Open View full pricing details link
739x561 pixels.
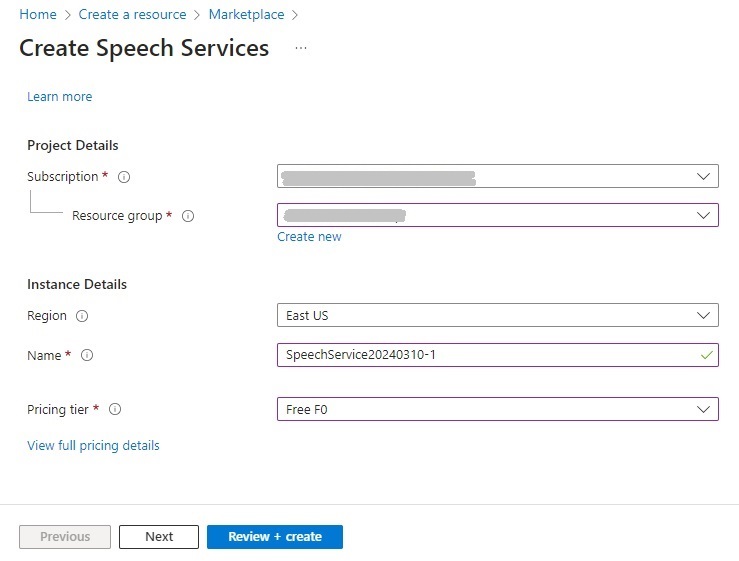coord(93,446)
